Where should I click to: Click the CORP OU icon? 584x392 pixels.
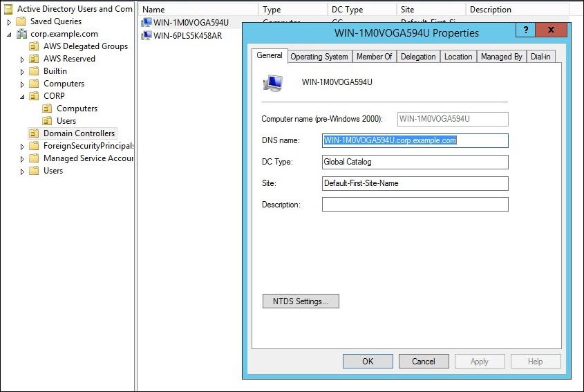click(35, 96)
